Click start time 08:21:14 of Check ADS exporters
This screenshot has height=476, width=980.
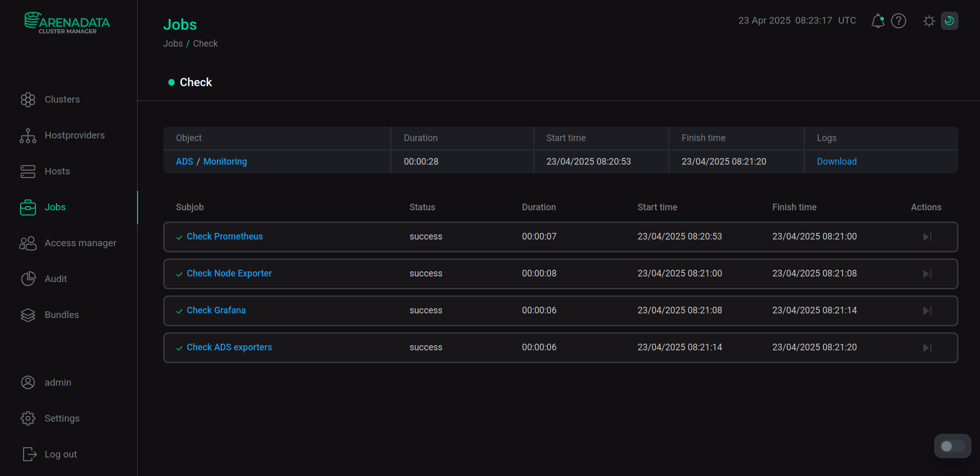tap(680, 347)
